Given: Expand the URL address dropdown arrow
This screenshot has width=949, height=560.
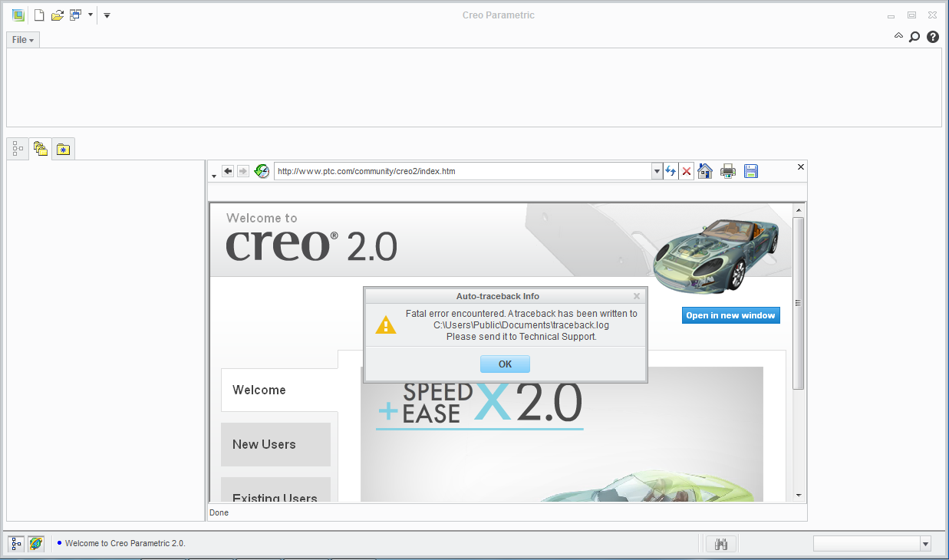Looking at the screenshot, I should pos(657,172).
